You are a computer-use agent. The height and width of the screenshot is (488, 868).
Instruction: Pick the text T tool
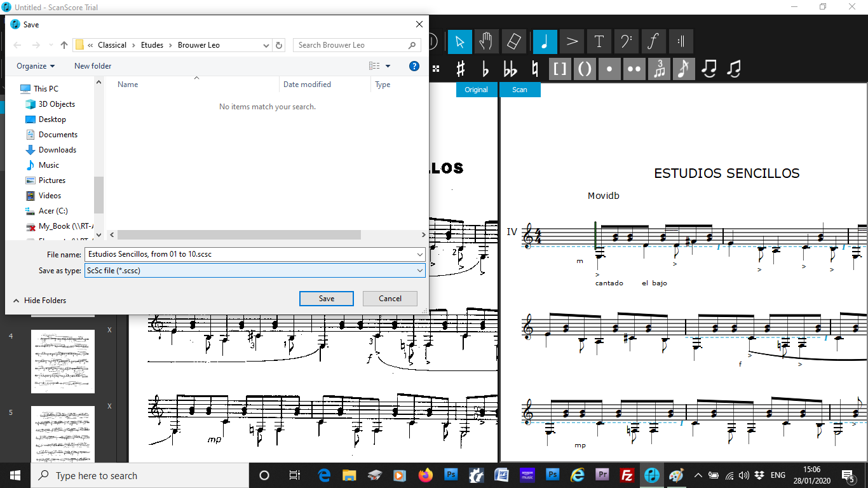(599, 41)
